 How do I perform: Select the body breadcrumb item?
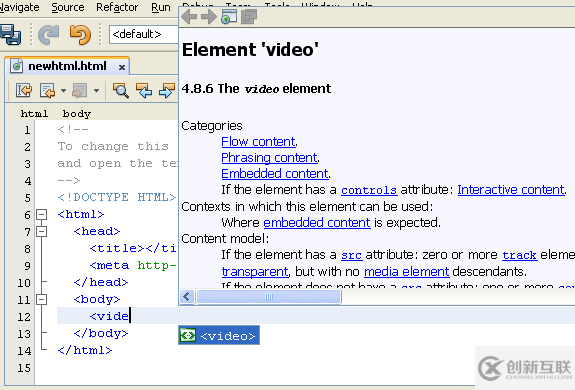[77, 114]
